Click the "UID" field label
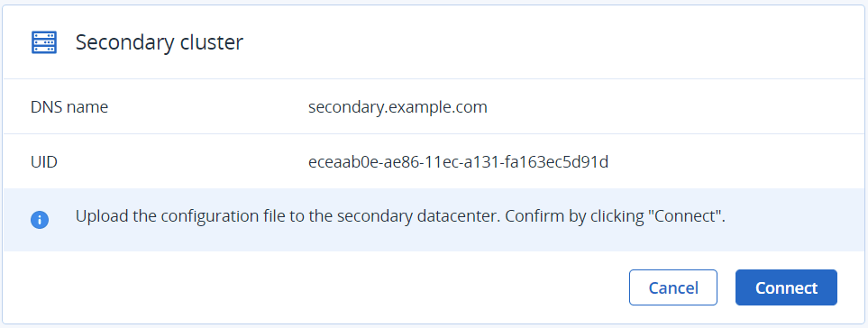The width and height of the screenshot is (868, 328). (44, 162)
